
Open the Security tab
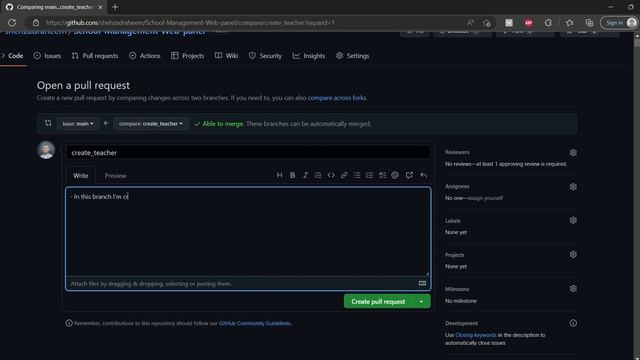point(265,56)
